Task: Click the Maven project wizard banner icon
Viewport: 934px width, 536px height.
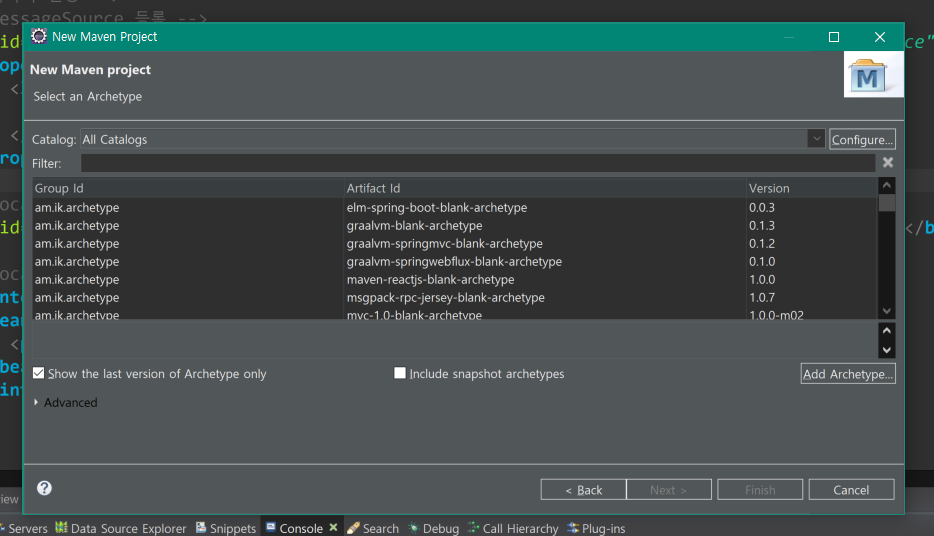Action: coord(873,74)
